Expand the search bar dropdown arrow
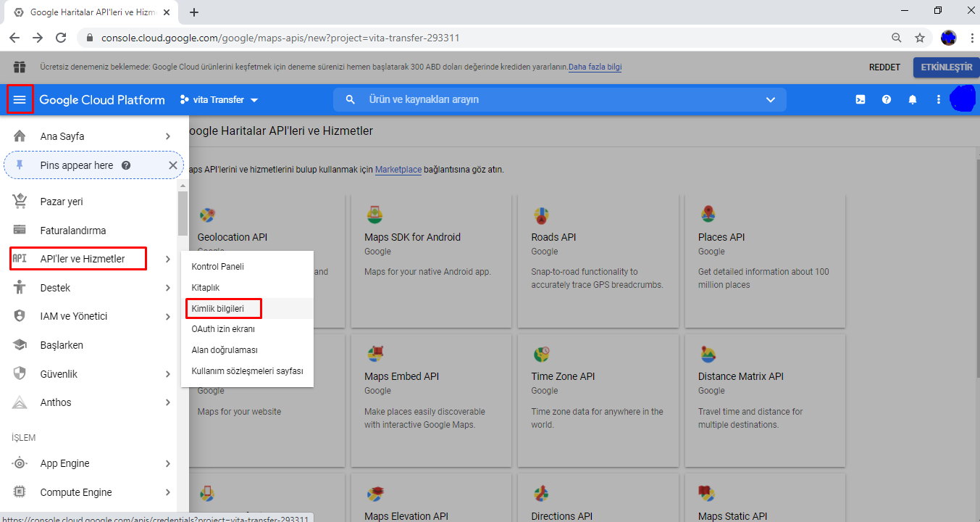Viewport: 980px width, 522px height. click(x=771, y=99)
